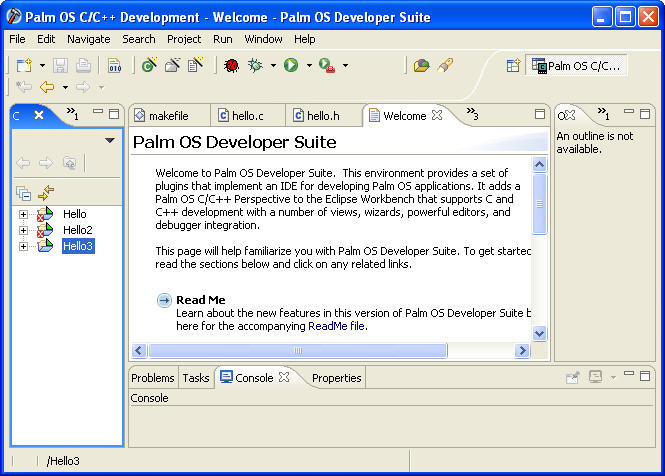
Task: Click Collapse All in project view
Action: click(23, 193)
